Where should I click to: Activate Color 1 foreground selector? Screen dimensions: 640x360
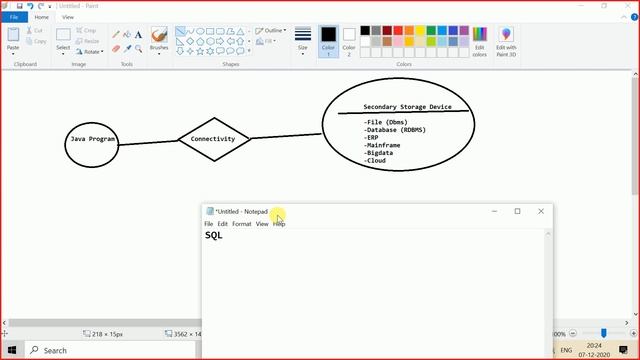point(328,42)
